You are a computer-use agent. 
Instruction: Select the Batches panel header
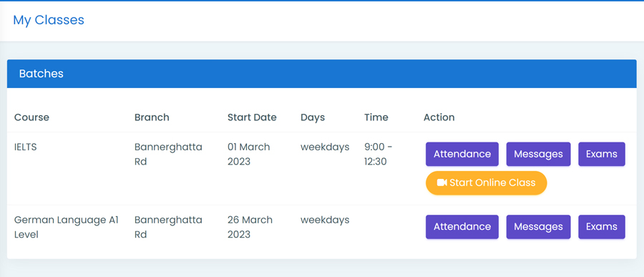coord(321,74)
